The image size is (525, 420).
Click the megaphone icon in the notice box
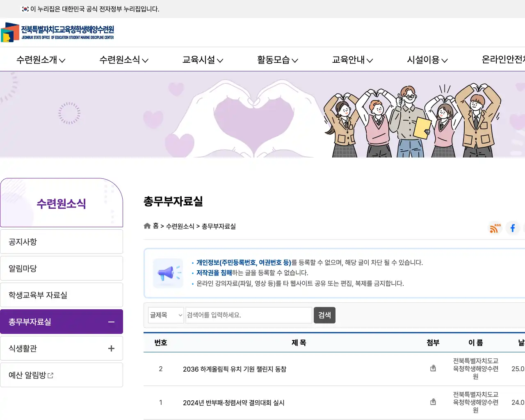(x=168, y=272)
